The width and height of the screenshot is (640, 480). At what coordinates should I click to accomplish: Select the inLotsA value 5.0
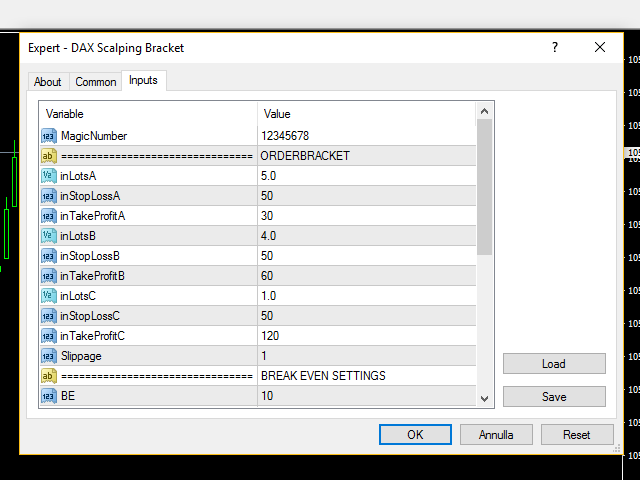pos(269,176)
